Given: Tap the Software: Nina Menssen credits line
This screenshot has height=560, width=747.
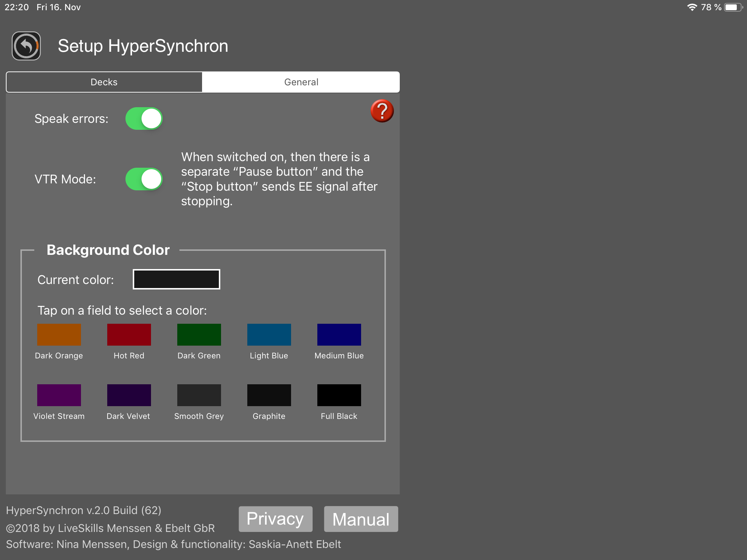Looking at the screenshot, I should pyautogui.click(x=174, y=544).
